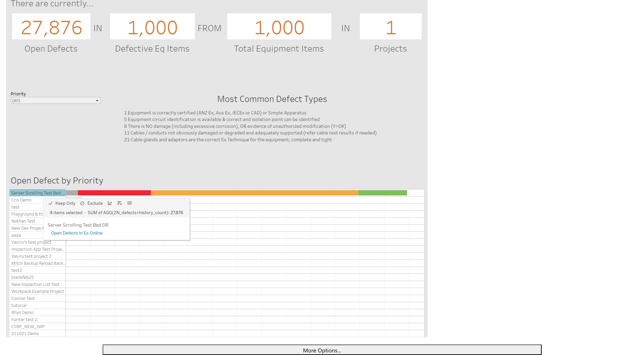Select the 'aaaa' project row

[26, 235]
